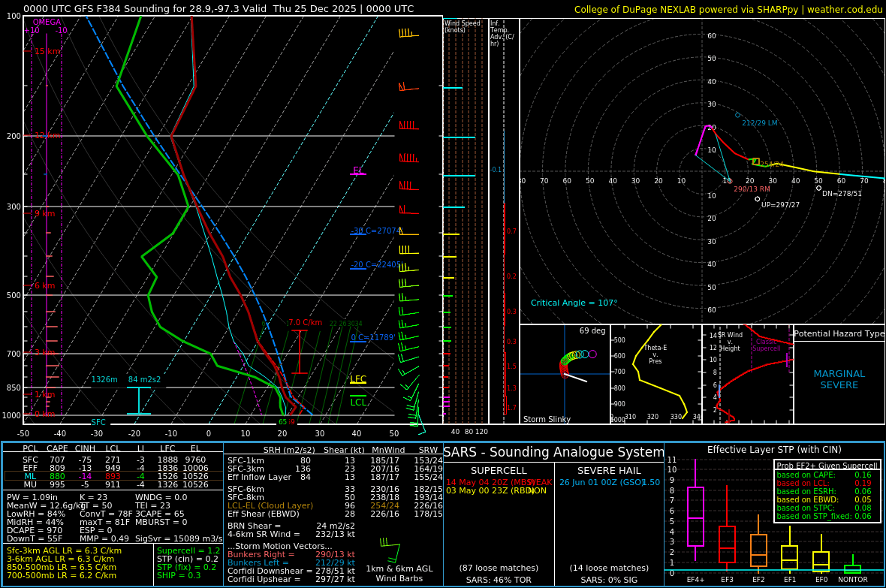Click the 'Bunkers Left = 212/29 kt' entry
Viewport: 886px width, 588px height.
pyautogui.click(x=291, y=562)
